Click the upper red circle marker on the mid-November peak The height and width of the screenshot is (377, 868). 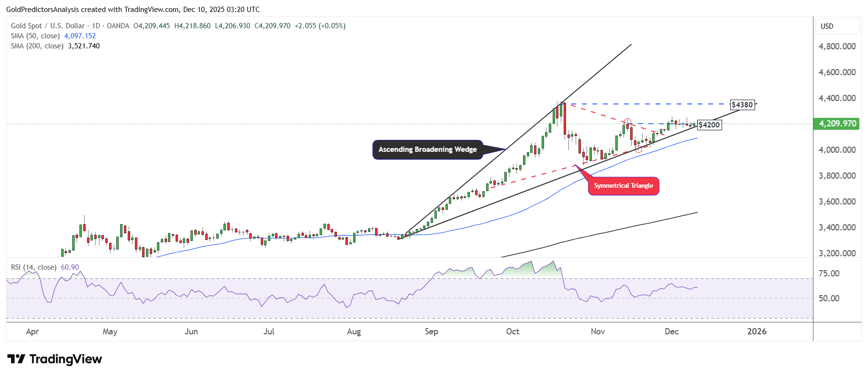[627, 122]
